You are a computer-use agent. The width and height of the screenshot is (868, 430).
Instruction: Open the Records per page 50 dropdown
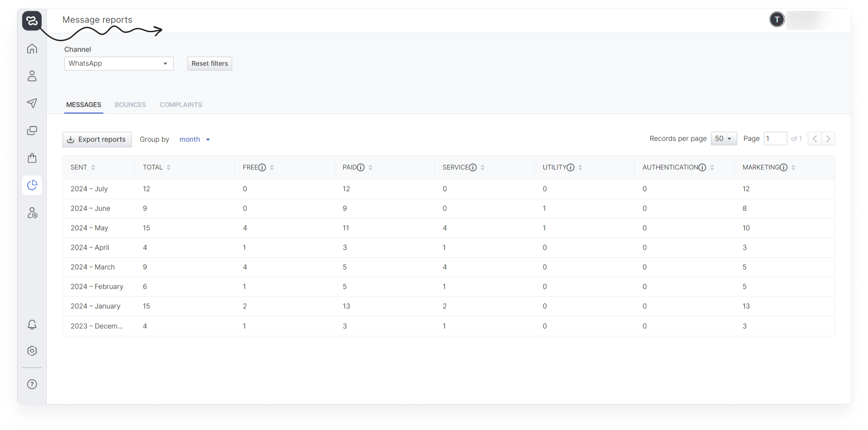pos(723,139)
